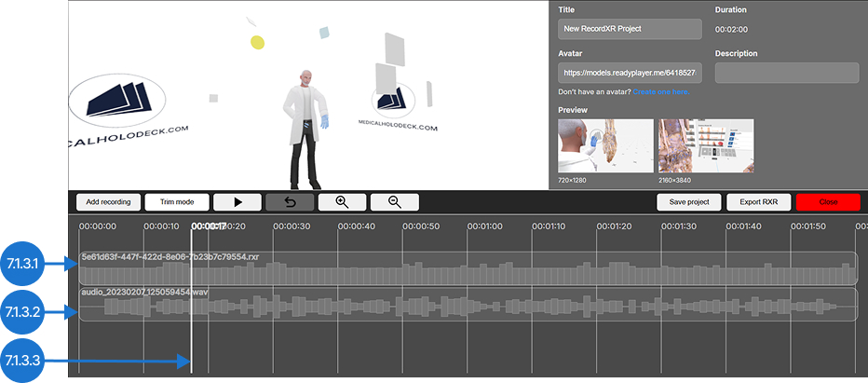This screenshot has width=868, height=383.
Task: Click Save project button
Action: pos(690,201)
